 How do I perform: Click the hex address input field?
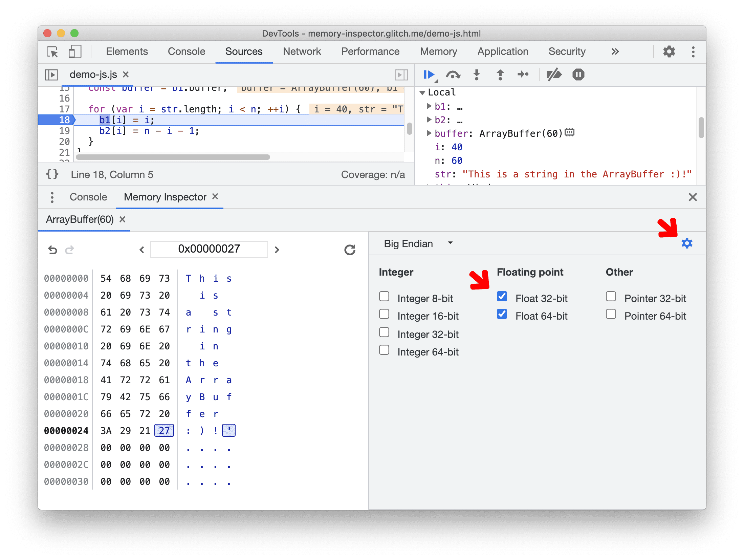point(209,250)
